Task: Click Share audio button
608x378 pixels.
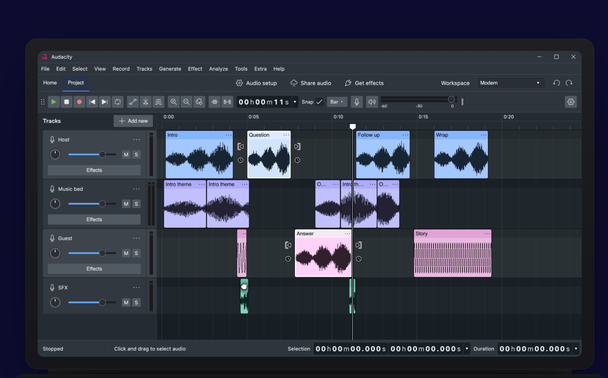Action: pyautogui.click(x=311, y=83)
